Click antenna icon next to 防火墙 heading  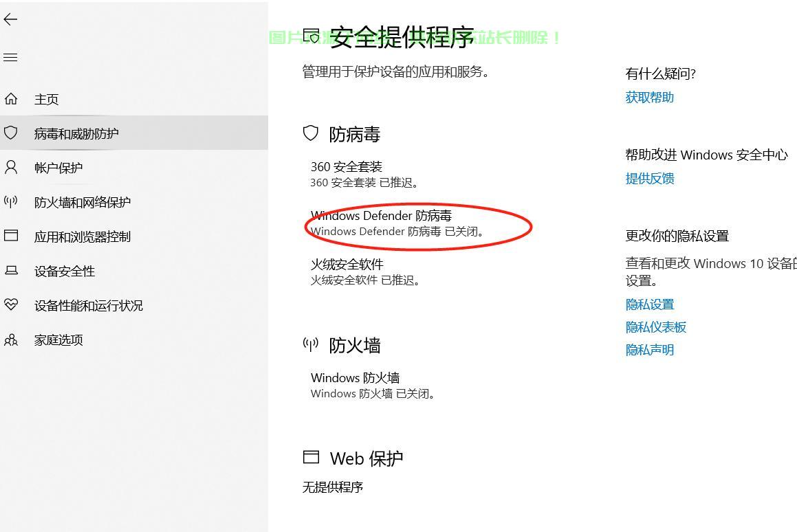tap(311, 345)
